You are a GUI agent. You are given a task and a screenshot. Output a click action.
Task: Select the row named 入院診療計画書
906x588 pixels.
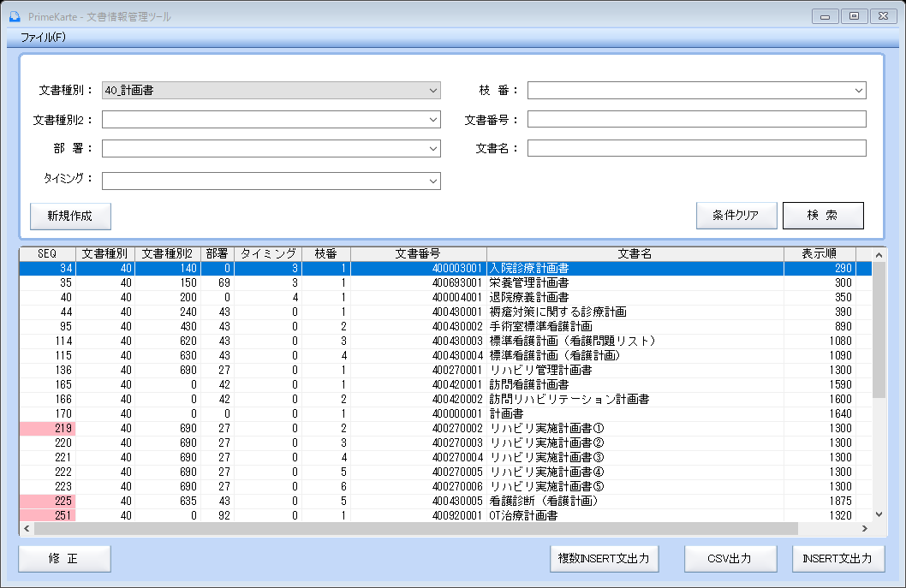click(x=445, y=269)
